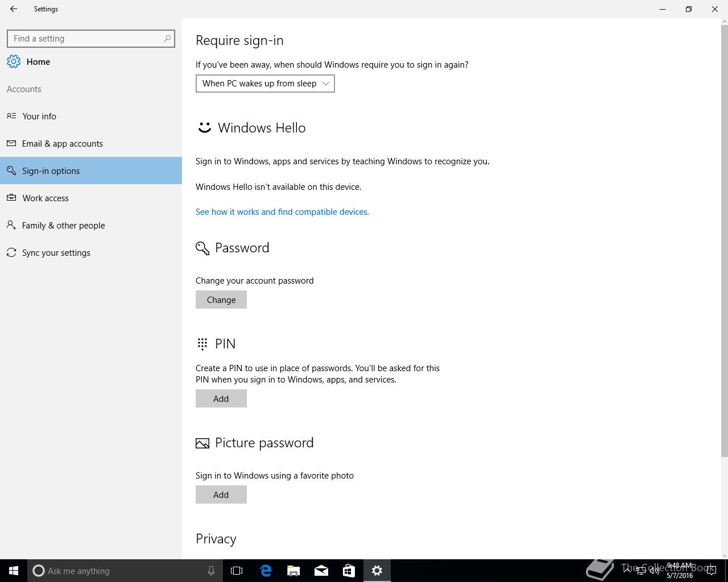Click the Email envelope icon in sidebar
The height and width of the screenshot is (582, 728).
point(11,143)
